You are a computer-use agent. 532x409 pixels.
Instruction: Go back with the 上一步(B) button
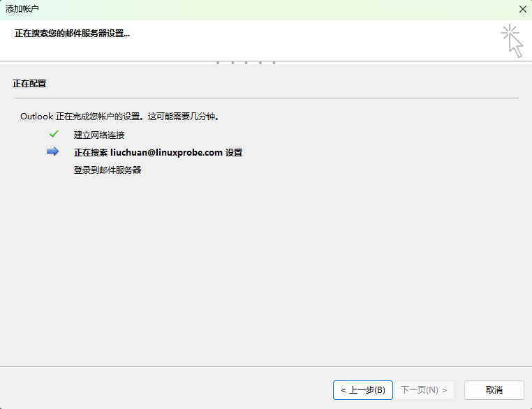(362, 389)
